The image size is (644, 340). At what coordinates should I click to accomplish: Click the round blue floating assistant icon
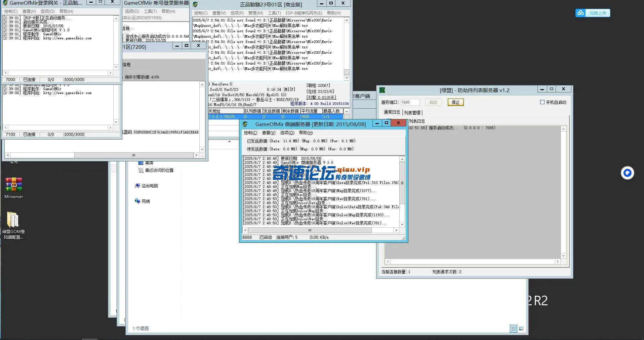(x=627, y=173)
